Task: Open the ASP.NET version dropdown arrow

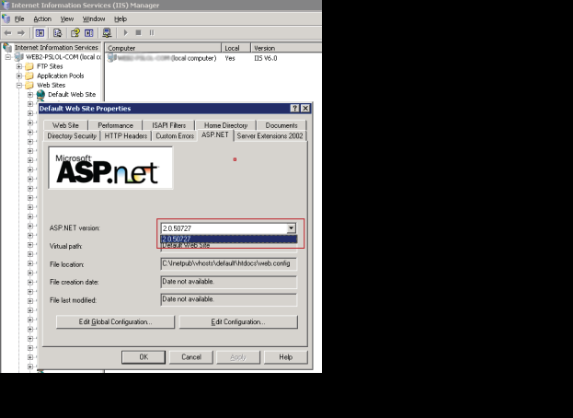Action: click(x=291, y=228)
